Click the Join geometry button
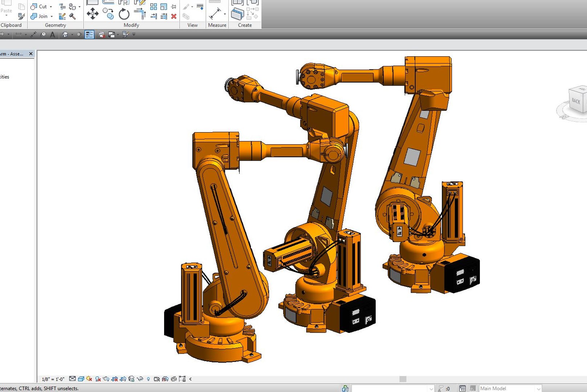Screen dimensions: 587x392 39,16
